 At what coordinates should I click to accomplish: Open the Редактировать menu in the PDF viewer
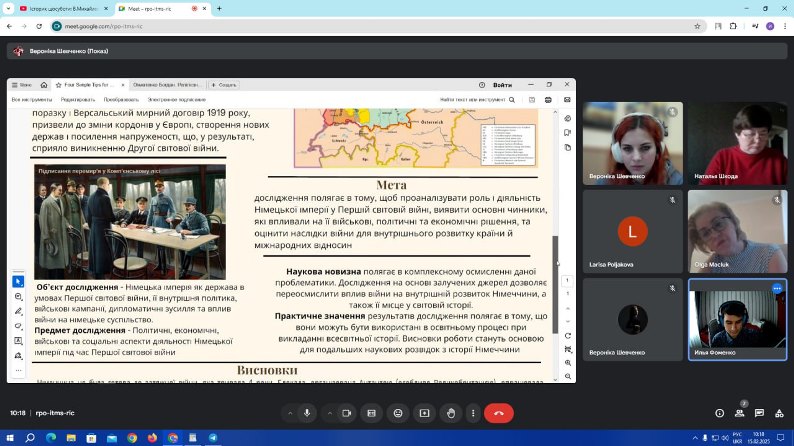[78, 100]
